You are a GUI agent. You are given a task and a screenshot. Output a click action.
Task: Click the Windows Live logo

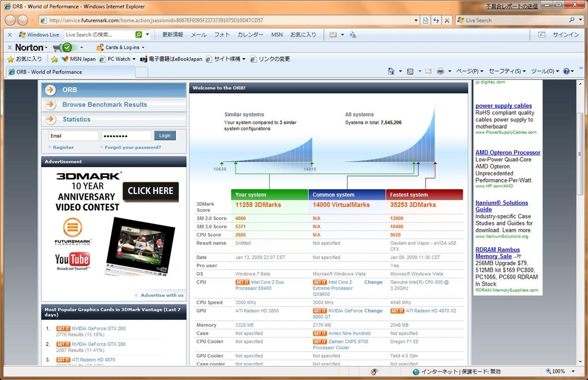click(x=39, y=34)
